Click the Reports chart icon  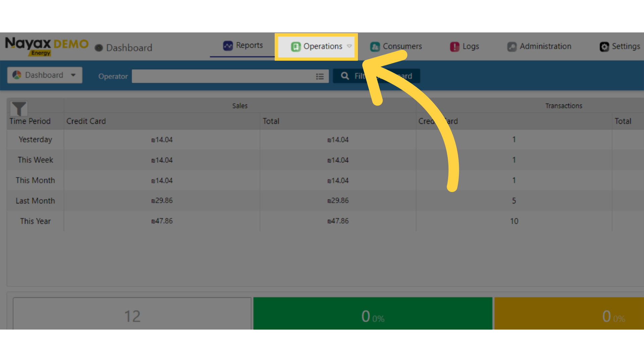point(228,46)
